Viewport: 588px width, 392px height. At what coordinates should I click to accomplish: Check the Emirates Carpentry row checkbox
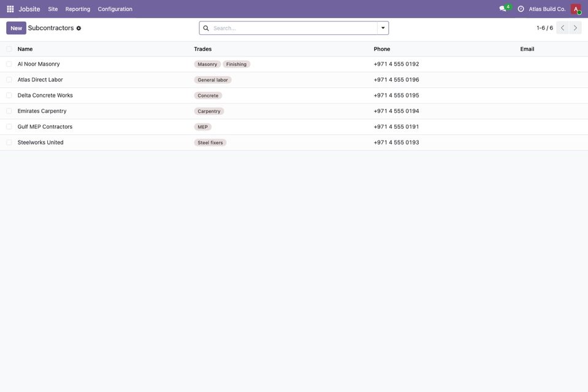tap(9, 111)
